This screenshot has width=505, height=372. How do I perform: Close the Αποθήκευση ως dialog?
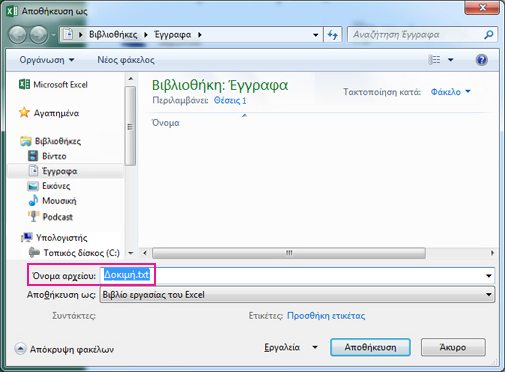pyautogui.click(x=482, y=7)
